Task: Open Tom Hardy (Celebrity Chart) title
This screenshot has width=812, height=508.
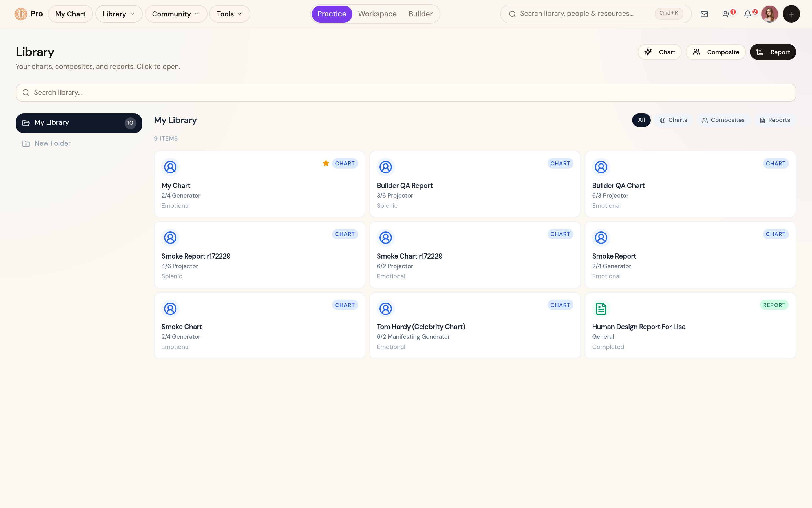Action: point(421,327)
